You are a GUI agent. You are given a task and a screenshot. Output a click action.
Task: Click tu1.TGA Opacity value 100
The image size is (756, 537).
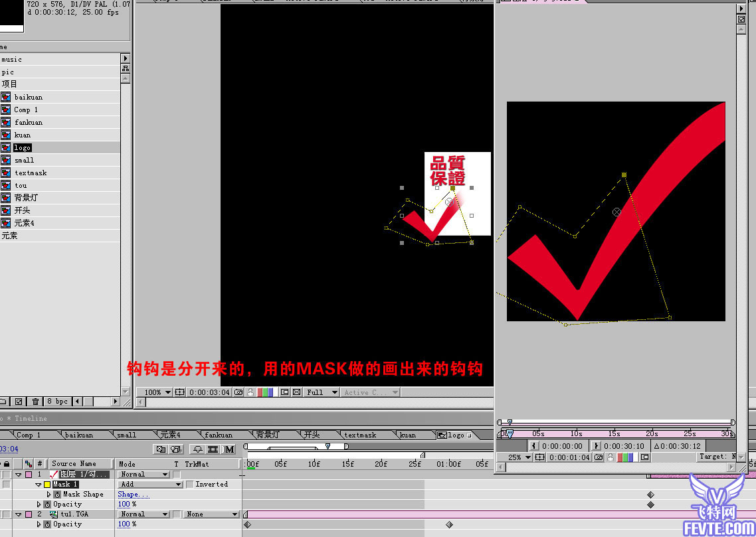click(124, 524)
